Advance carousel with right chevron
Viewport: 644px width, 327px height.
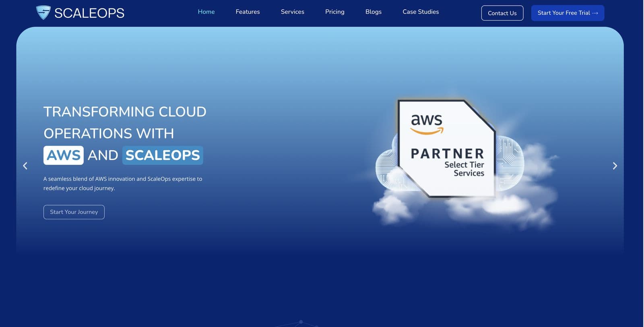[x=615, y=166]
